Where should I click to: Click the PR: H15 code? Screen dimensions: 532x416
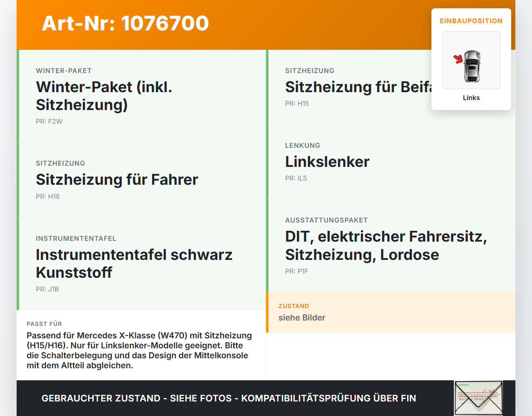click(297, 103)
